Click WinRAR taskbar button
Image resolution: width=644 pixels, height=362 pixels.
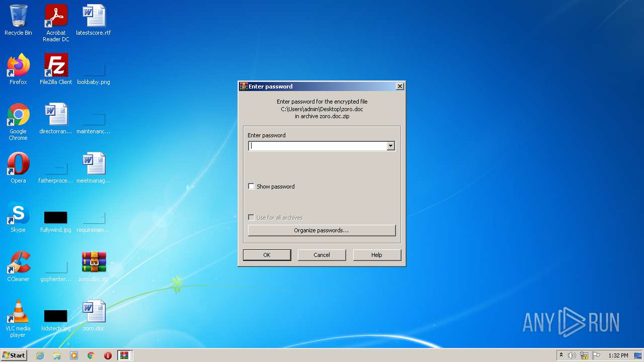tap(124, 355)
